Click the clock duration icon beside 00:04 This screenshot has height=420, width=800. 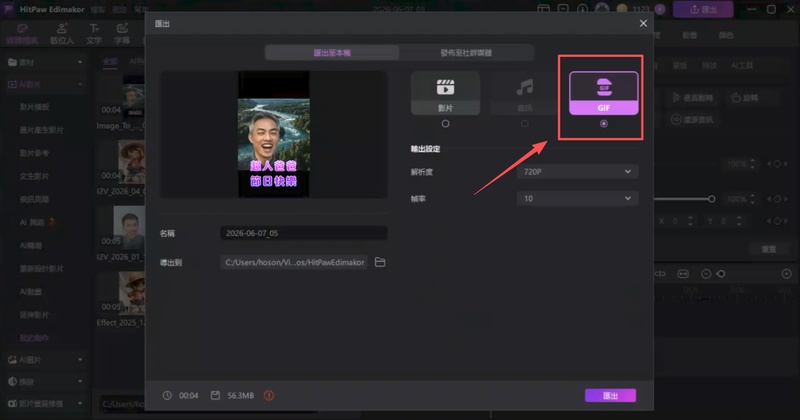[167, 396]
